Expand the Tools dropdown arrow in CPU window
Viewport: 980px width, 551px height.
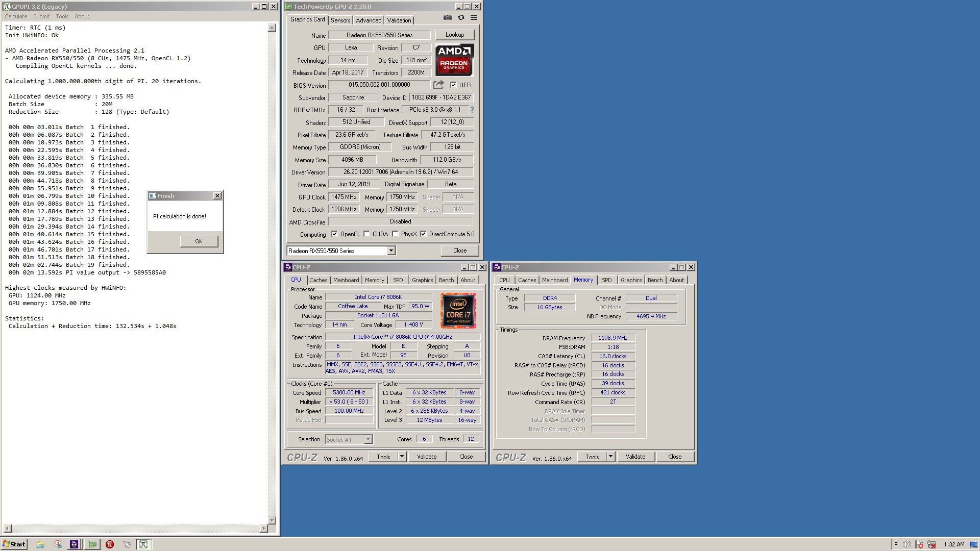[402, 457]
